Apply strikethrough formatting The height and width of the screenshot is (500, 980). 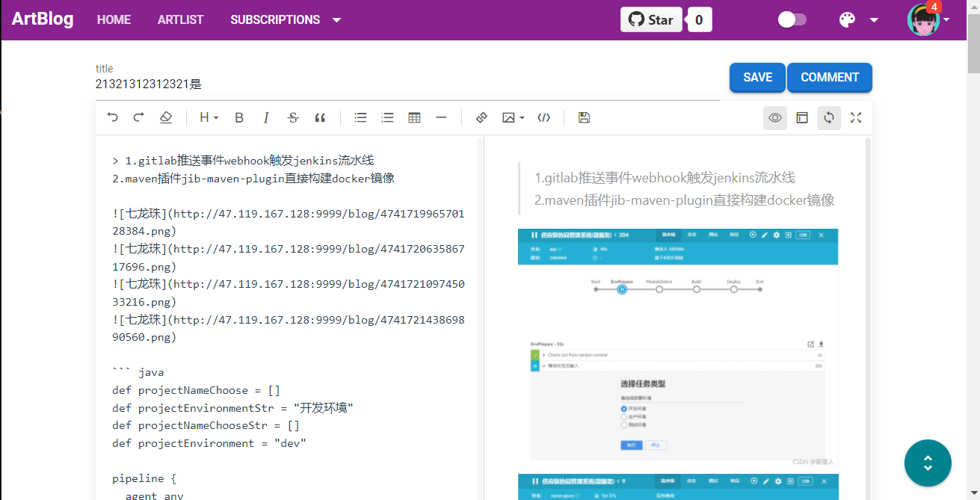pyautogui.click(x=293, y=117)
